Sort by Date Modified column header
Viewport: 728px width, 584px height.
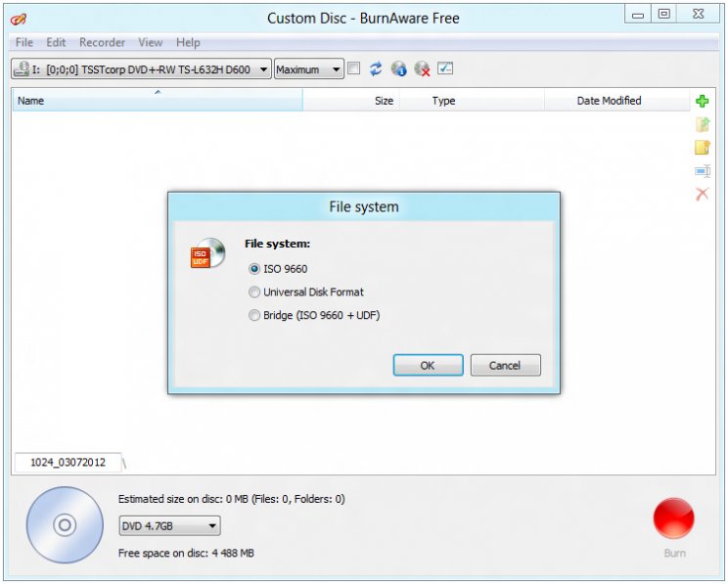click(x=617, y=101)
